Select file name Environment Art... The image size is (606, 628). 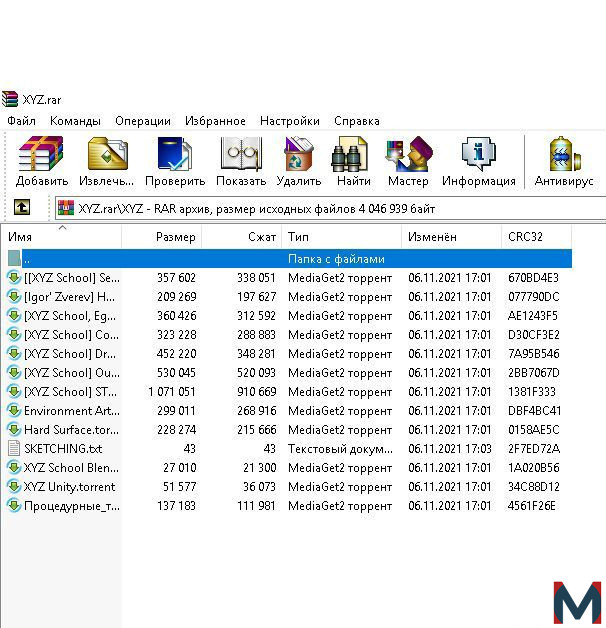click(x=72, y=411)
